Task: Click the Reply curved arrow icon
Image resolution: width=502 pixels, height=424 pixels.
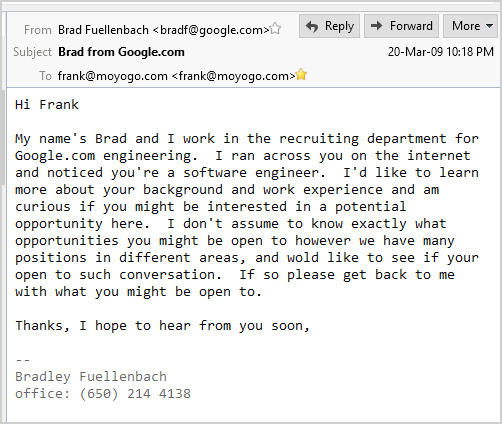Action: (x=312, y=26)
